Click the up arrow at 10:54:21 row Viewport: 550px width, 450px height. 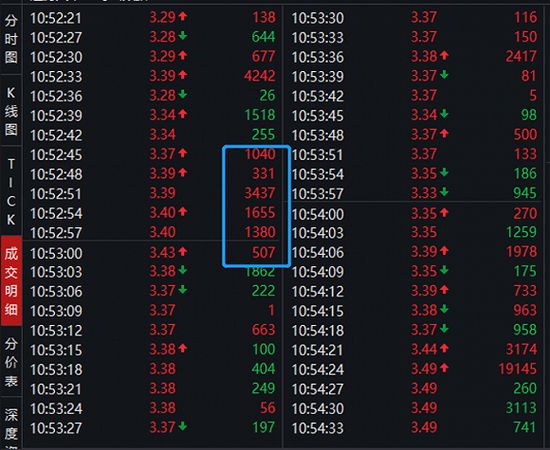(x=444, y=349)
